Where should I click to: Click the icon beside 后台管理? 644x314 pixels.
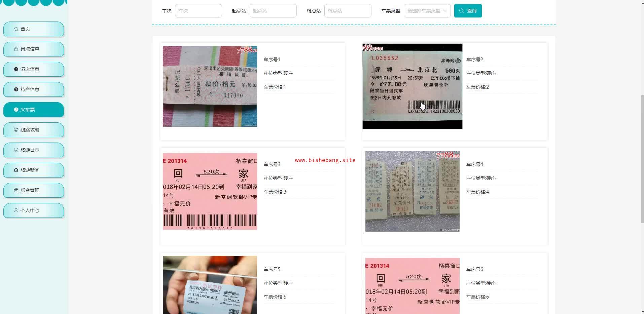coord(16,190)
